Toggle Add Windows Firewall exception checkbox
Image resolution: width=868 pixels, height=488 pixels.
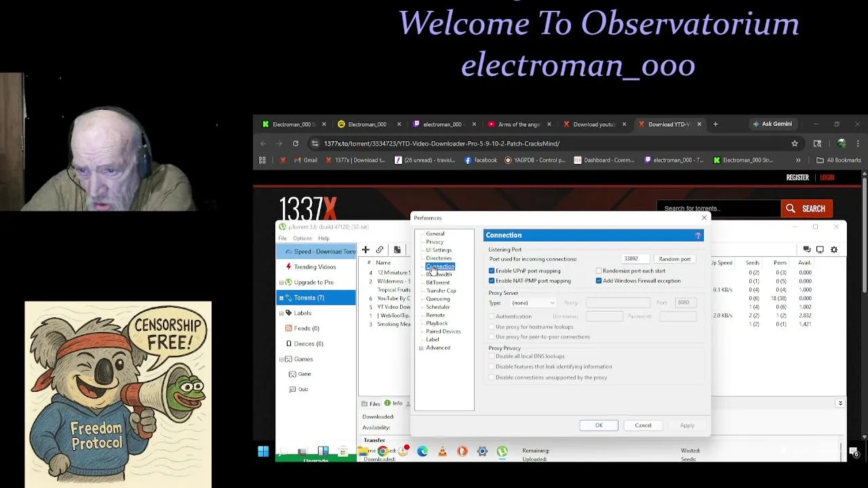(x=599, y=281)
